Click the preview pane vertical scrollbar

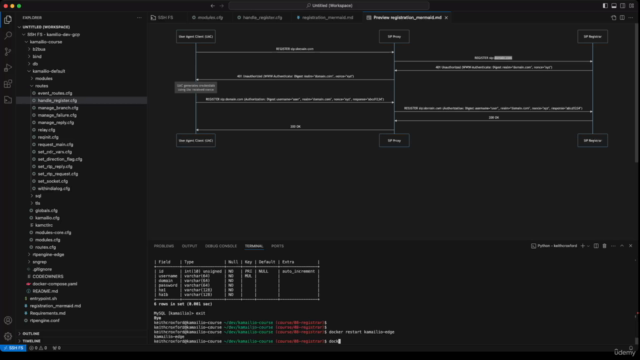pyautogui.click(x=637, y=94)
